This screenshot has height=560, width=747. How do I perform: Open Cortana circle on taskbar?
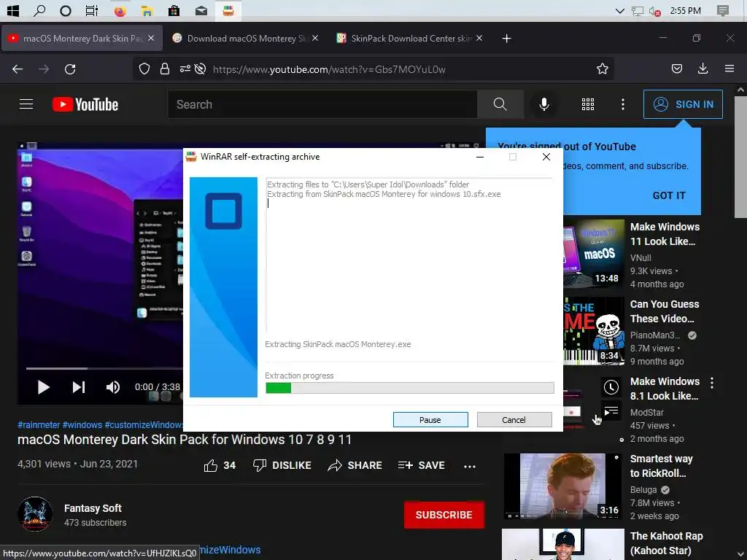(x=65, y=10)
